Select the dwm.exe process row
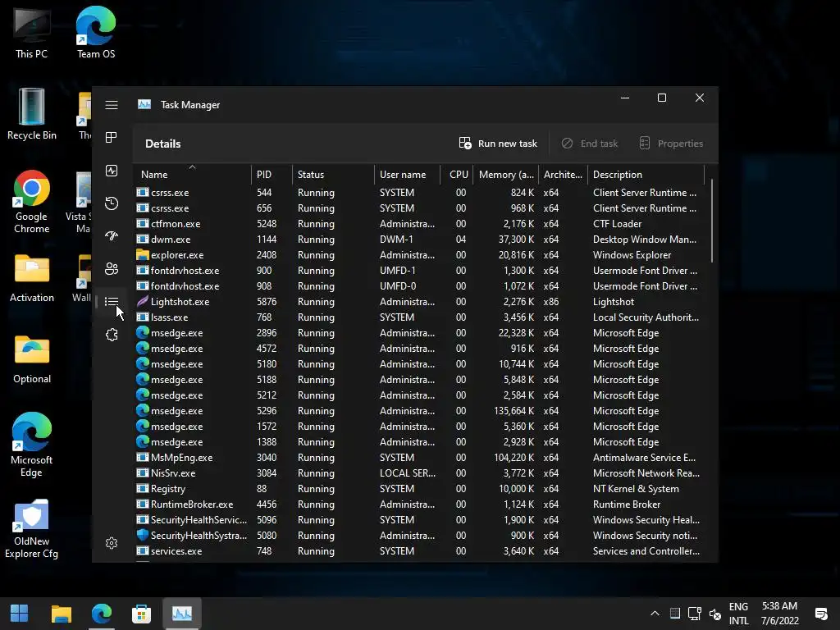Screen dimensions: 840x630 tap(421, 240)
